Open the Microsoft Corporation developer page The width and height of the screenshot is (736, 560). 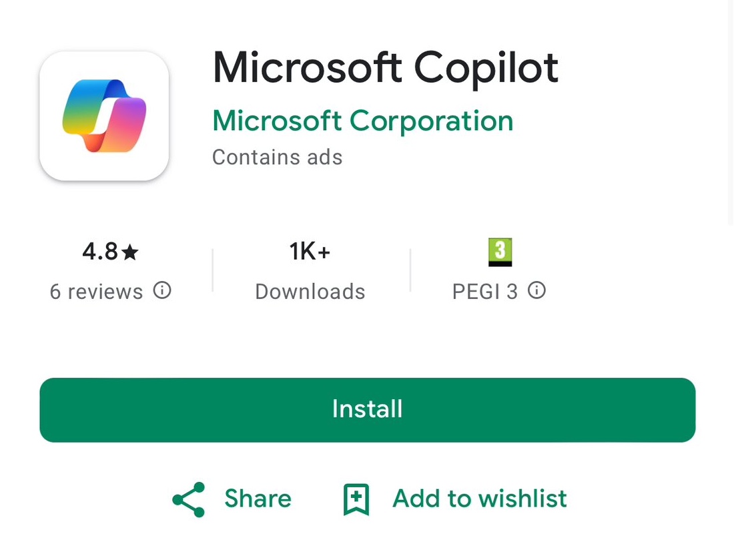pos(363,121)
